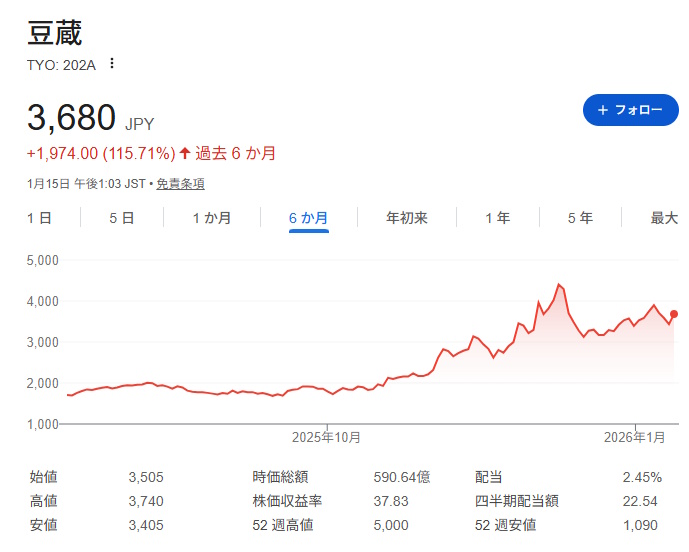This screenshot has width=689, height=552.
Task: Click the 配当 dividend yield 2.45%
Action: point(642,477)
